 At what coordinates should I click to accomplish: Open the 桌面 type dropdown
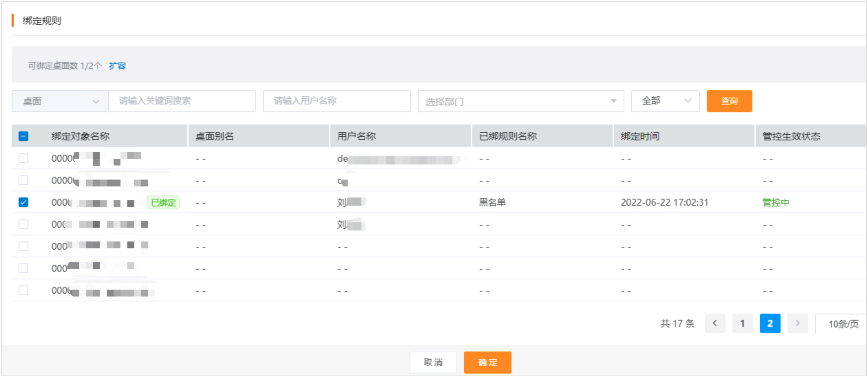[59, 101]
